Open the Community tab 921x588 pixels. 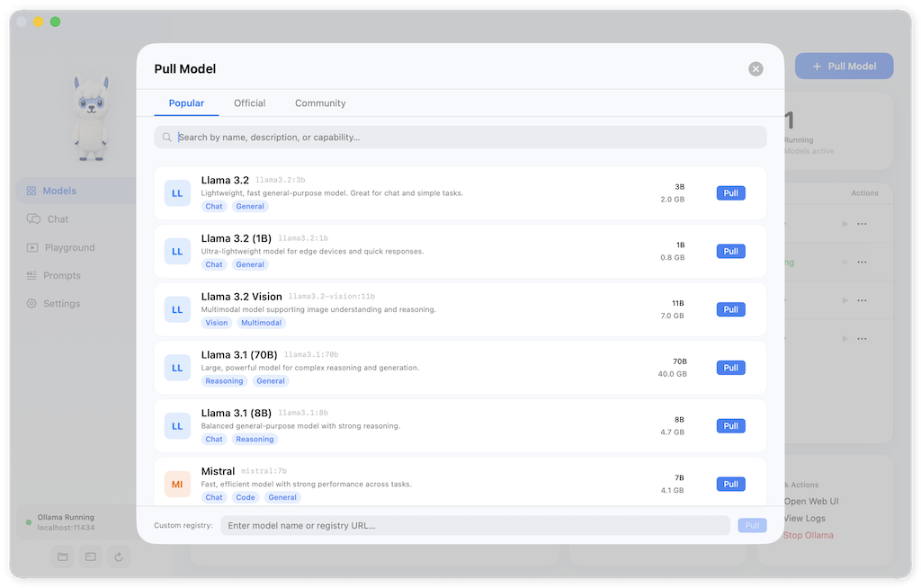320,103
